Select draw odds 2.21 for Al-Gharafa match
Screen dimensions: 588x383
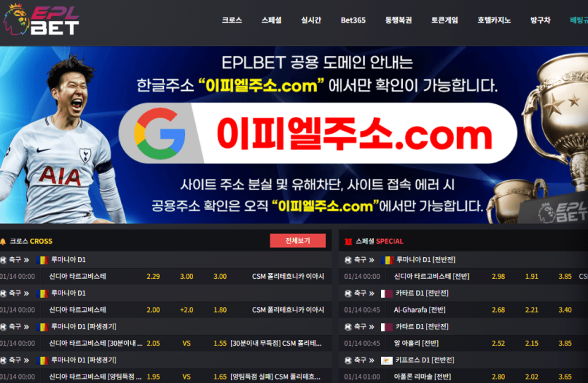click(x=532, y=310)
